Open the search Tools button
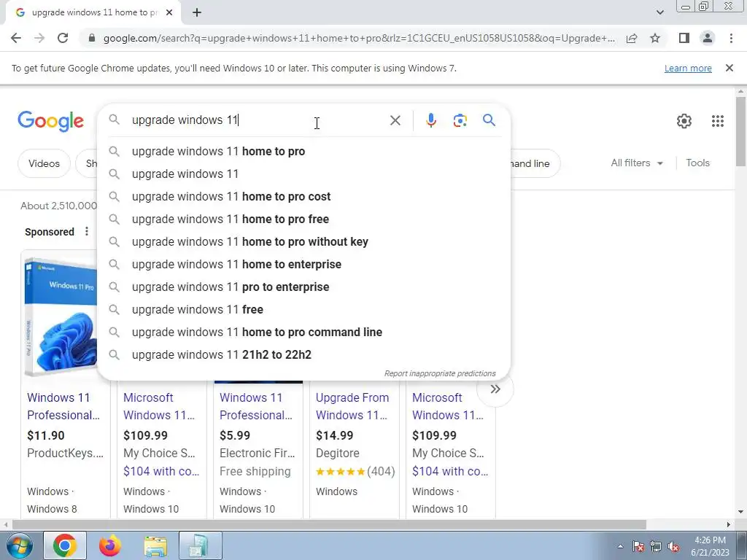This screenshot has height=560, width=747. [x=697, y=163]
